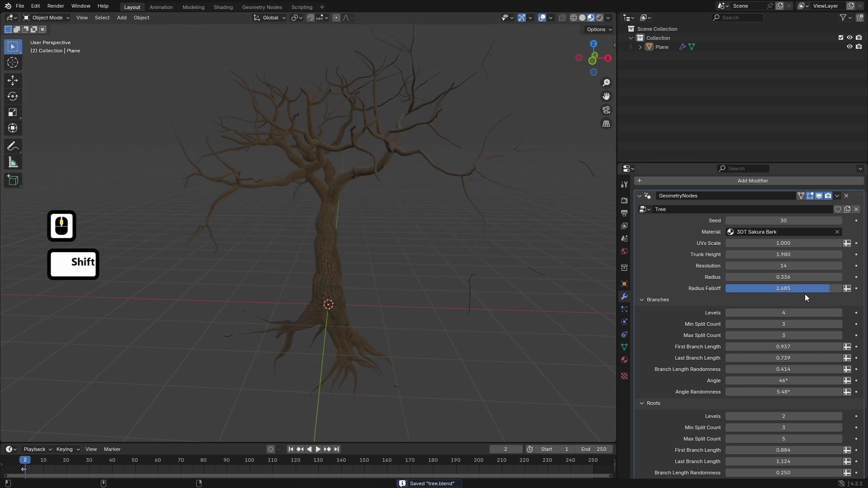The height and width of the screenshot is (488, 868).
Task: Activate the Annotate tool
Action: coord(13,145)
